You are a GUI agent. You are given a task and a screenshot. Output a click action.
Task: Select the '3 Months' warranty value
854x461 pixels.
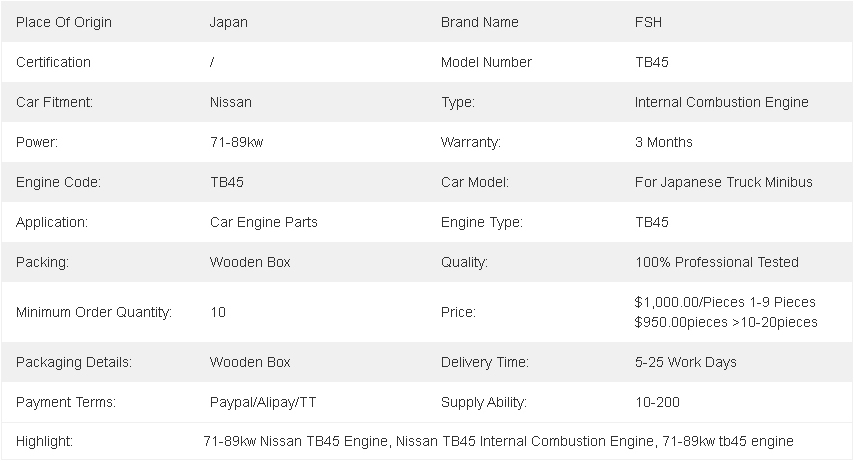tap(663, 142)
